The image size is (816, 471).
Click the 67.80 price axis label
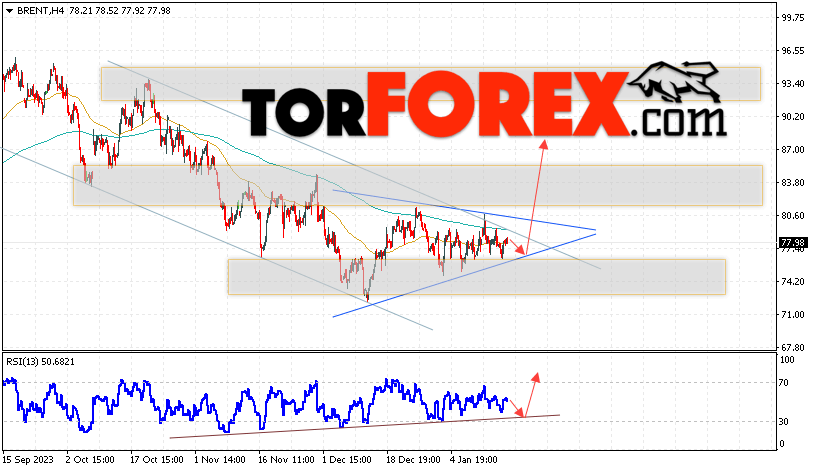pyautogui.click(x=793, y=347)
